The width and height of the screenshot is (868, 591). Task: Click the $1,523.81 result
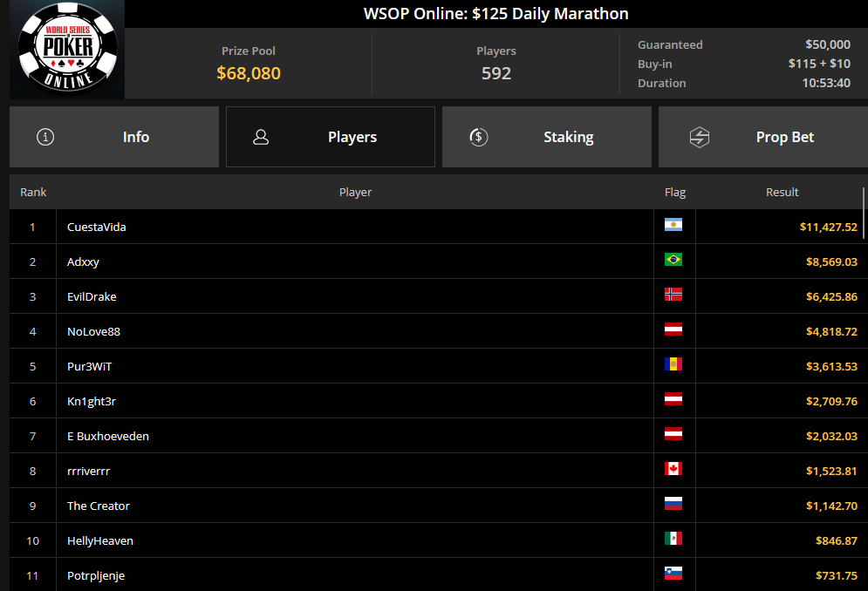point(831,471)
